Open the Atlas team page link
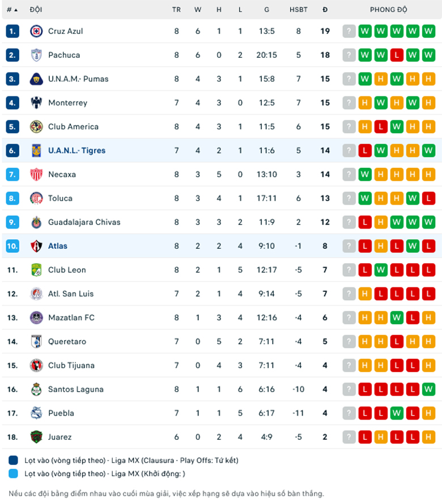 pyautogui.click(x=58, y=246)
